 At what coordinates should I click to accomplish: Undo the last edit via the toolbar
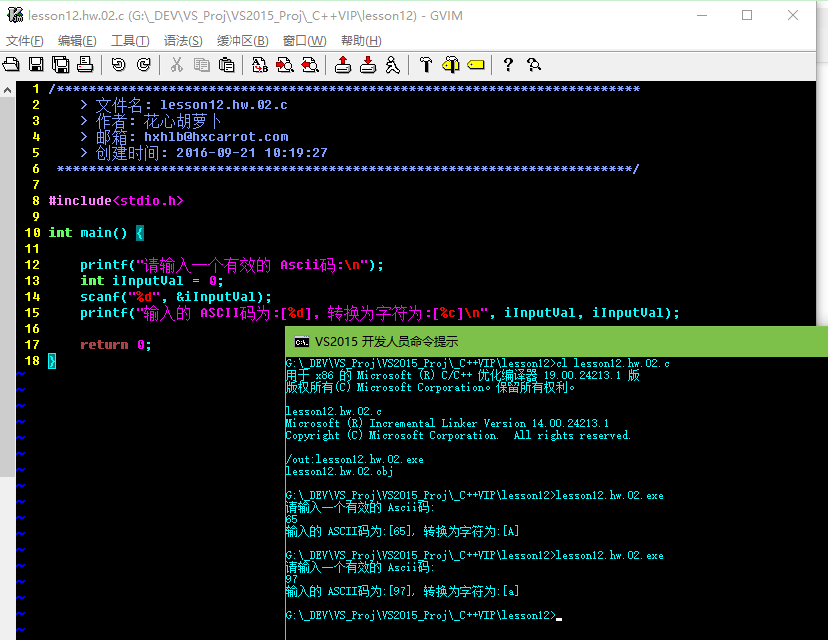pyautogui.click(x=119, y=65)
